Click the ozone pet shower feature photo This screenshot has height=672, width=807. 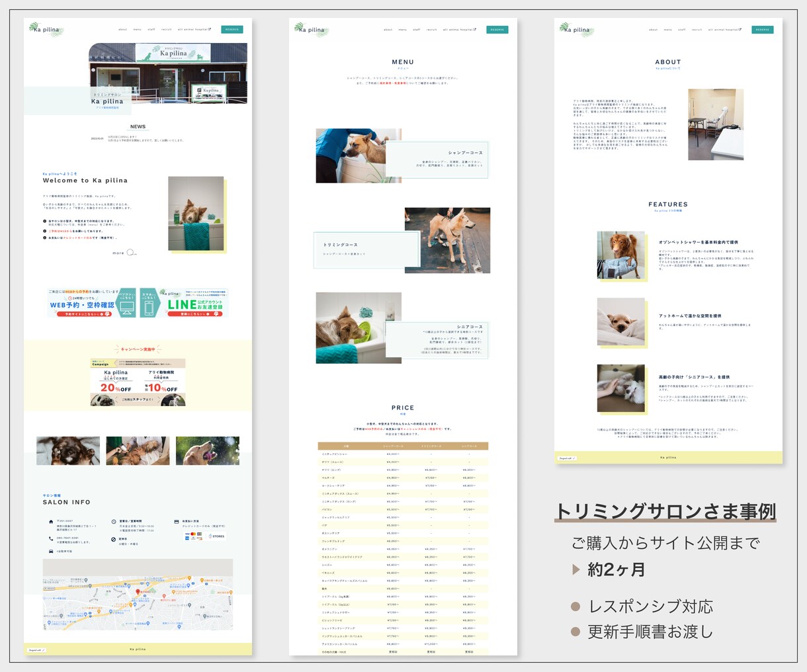click(620, 255)
